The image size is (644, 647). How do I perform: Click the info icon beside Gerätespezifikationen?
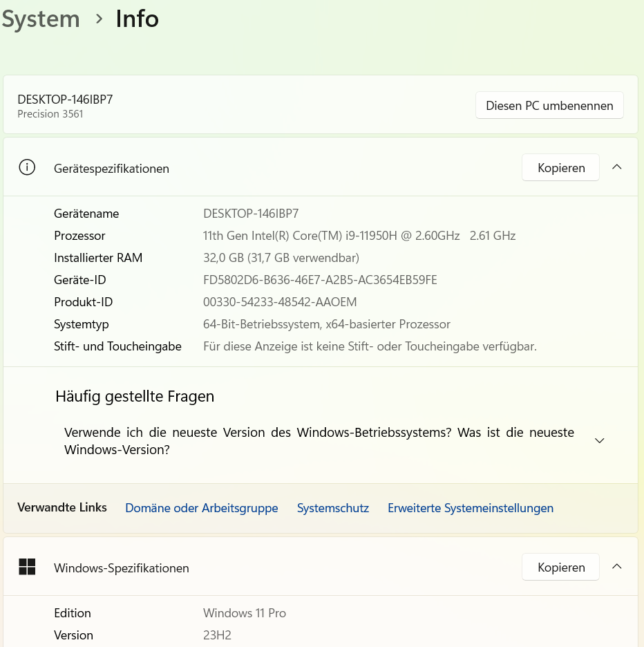point(27,167)
